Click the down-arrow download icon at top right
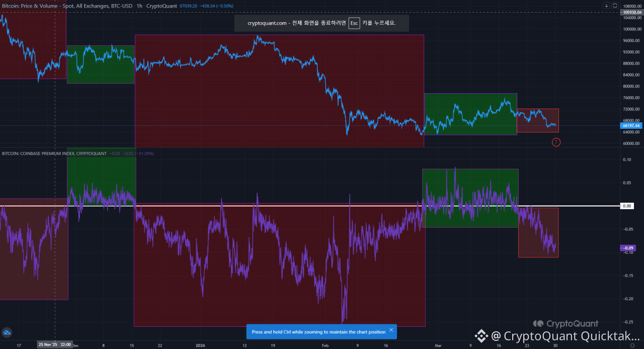The height and width of the screenshot is (349, 644). [607, 5]
